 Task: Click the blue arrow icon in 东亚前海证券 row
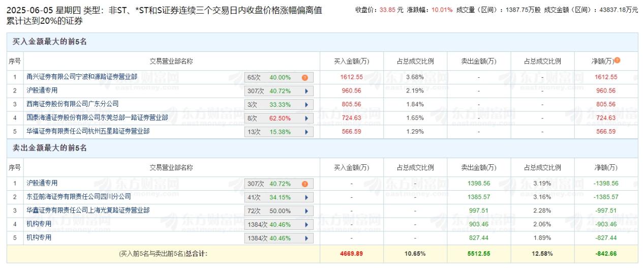(x=306, y=197)
